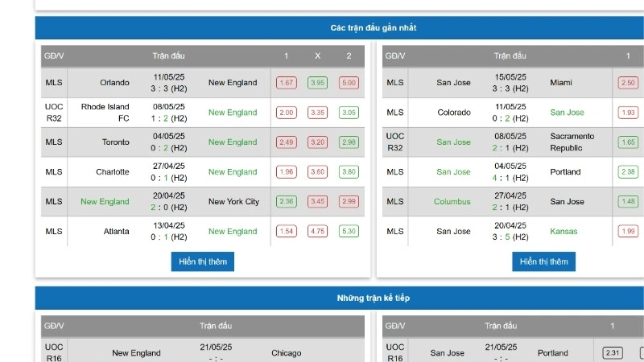This screenshot has width=644, height=362.
Task: Select odds 3.35 in Rhode Island FC row
Action: pos(317,113)
